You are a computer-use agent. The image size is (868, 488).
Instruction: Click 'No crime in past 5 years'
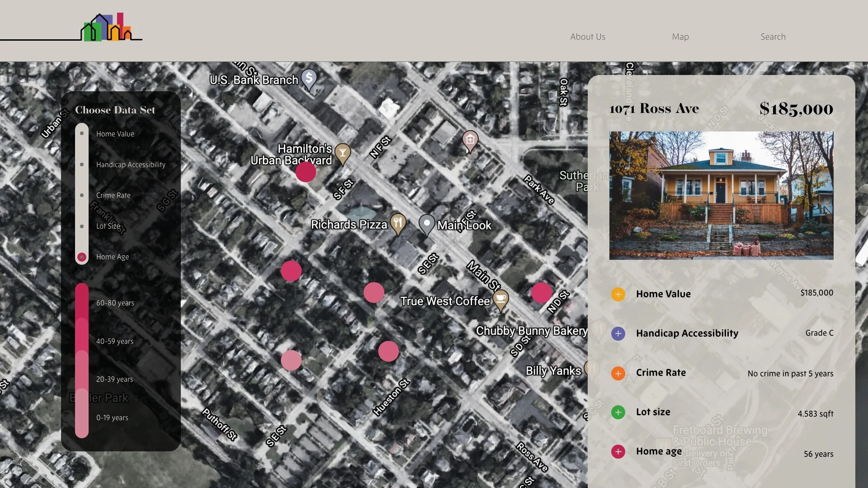[x=790, y=374]
